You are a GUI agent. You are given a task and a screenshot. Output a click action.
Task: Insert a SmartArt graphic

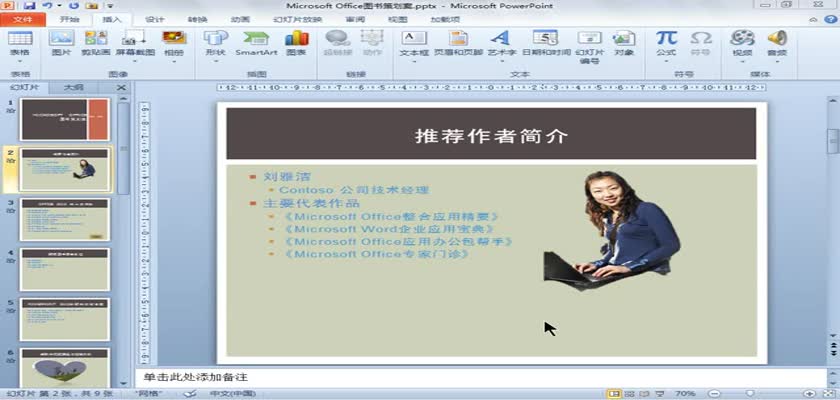(x=257, y=38)
